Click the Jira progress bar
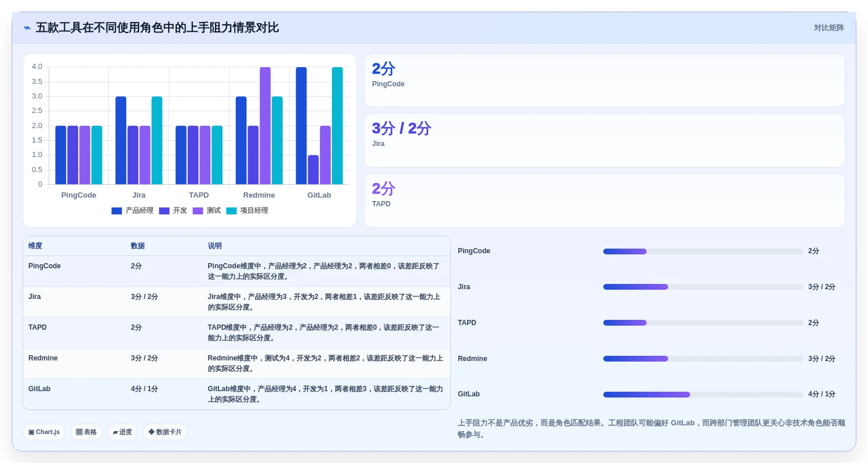The image size is (868, 463). [x=703, y=287]
